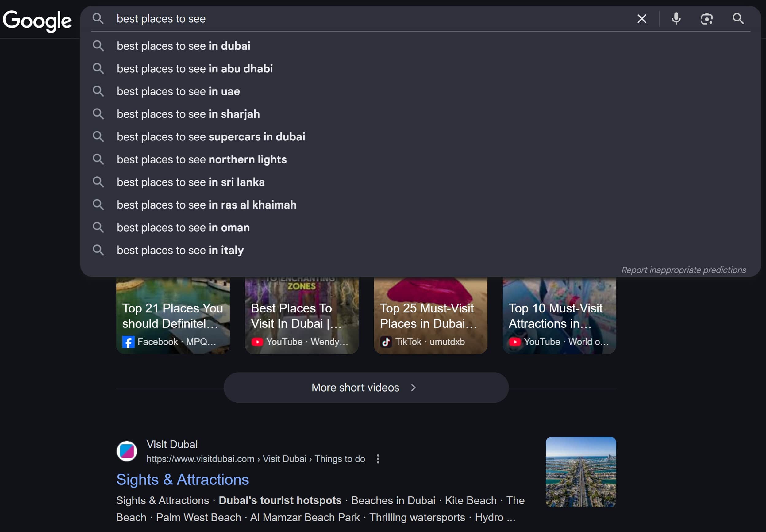Choose suggestion 'best places to see in oman'
This screenshot has height=532, width=766.
coord(420,227)
